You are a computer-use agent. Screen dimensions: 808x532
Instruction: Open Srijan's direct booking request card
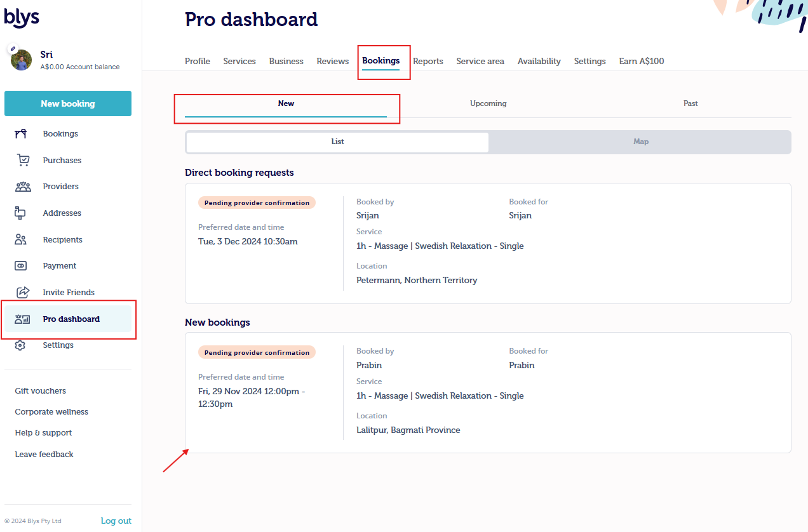pyautogui.click(x=488, y=244)
